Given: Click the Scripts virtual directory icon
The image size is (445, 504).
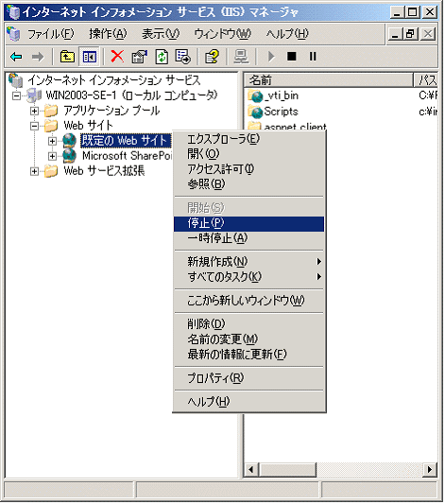Looking at the screenshot, I should click(256, 112).
